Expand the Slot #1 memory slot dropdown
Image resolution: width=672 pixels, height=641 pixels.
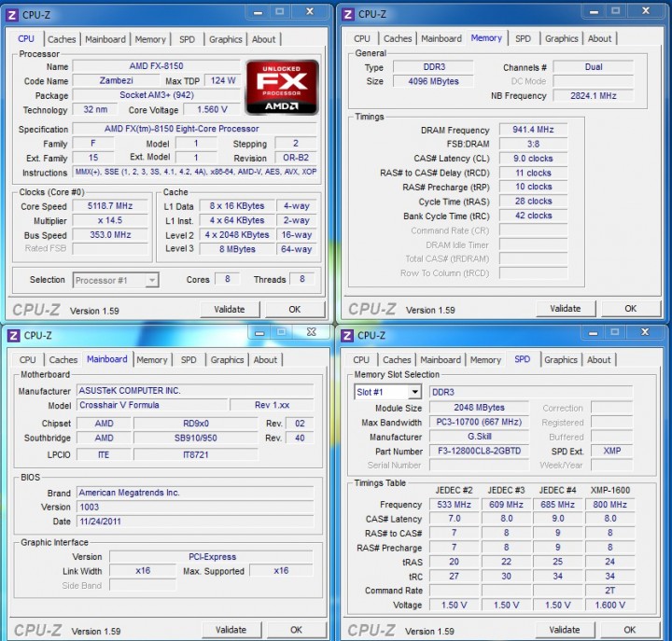pyautogui.click(x=414, y=392)
